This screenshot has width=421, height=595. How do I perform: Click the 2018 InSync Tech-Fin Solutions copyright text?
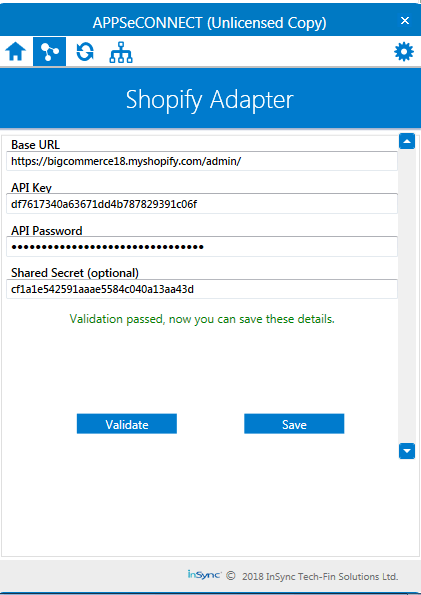pyautogui.click(x=320, y=576)
